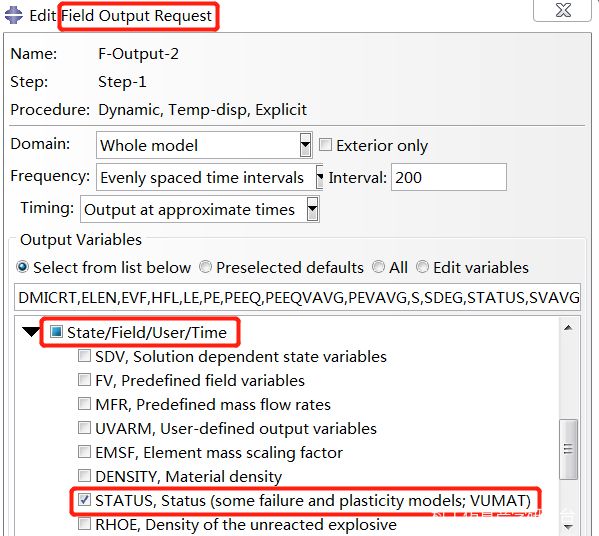The width and height of the screenshot is (599, 536).
Task: Click the Interval field containing 200
Action: pos(449,177)
